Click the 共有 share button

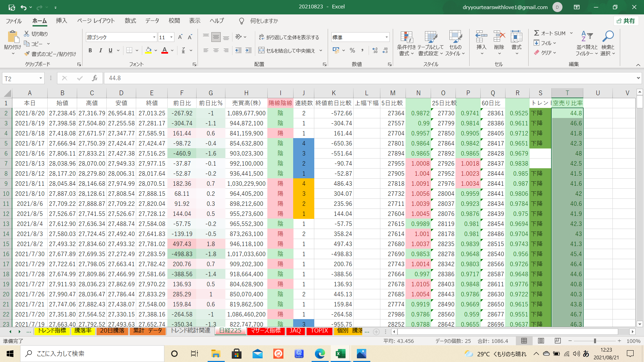point(626,21)
